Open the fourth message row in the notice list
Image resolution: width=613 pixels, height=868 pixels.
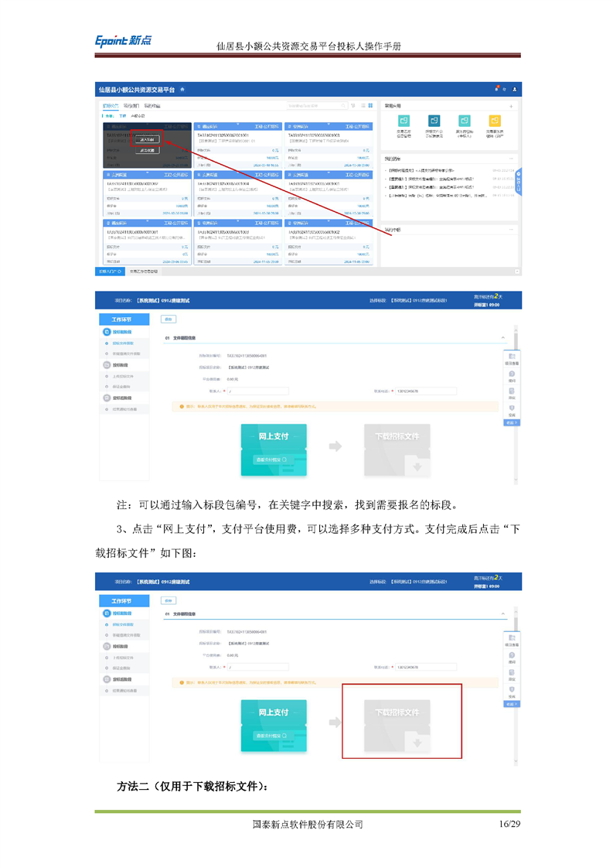click(450, 196)
